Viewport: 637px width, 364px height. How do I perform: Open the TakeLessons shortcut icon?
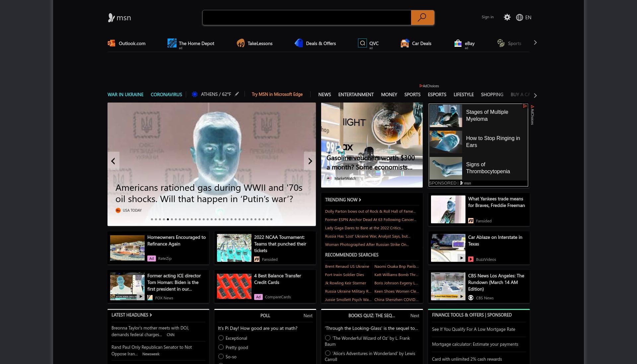pyautogui.click(x=241, y=43)
